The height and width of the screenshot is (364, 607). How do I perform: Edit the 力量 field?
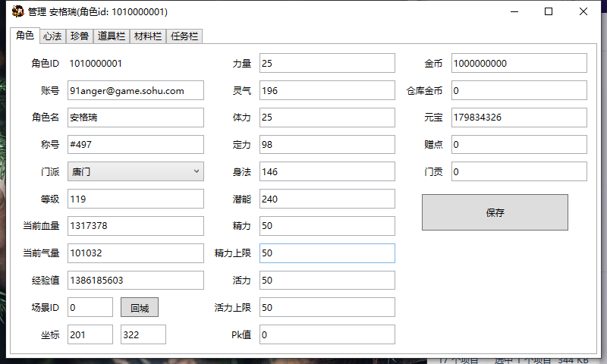click(x=327, y=63)
